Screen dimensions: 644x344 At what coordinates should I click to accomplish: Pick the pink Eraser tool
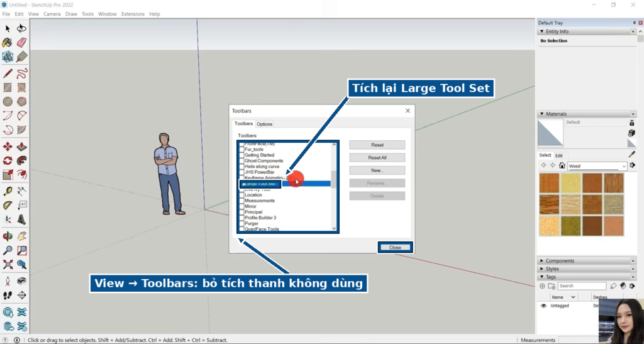click(22, 42)
